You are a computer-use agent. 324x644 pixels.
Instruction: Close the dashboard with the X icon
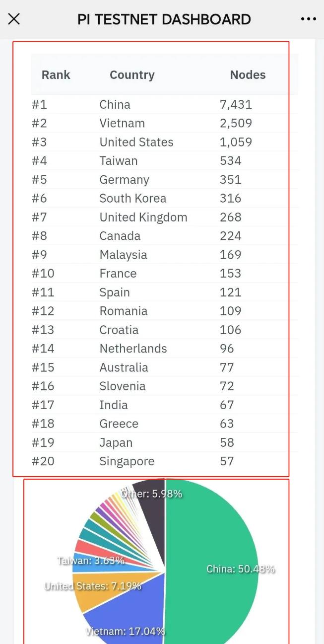pyautogui.click(x=14, y=19)
